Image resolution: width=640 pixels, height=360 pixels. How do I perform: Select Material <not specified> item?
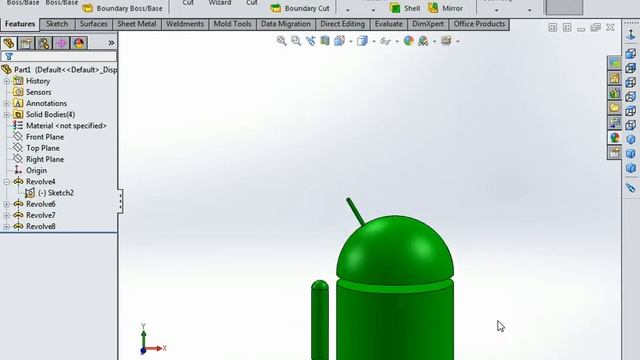point(60,126)
